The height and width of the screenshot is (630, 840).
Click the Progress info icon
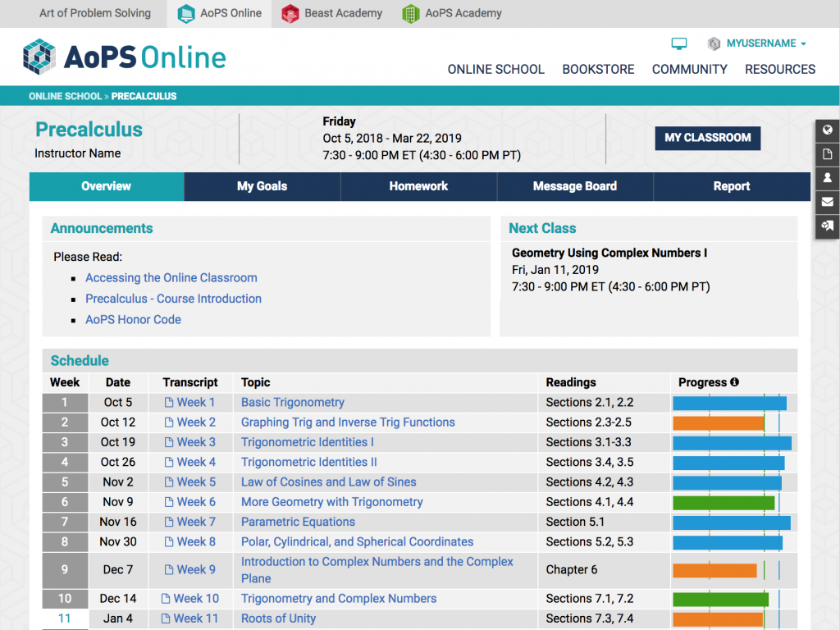pyautogui.click(x=734, y=382)
